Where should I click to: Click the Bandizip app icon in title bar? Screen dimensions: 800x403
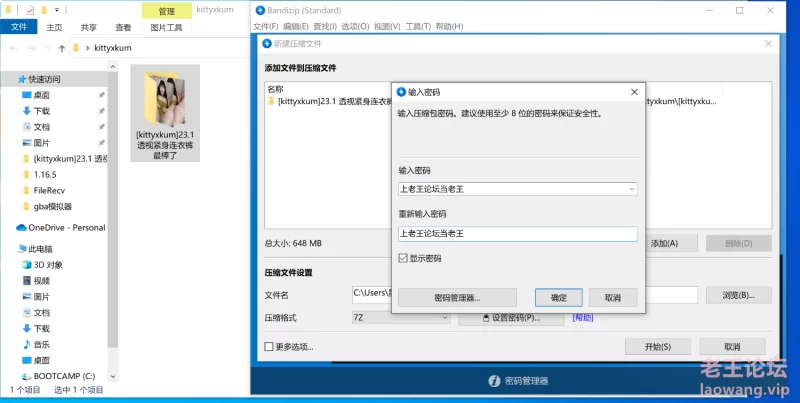click(x=260, y=10)
